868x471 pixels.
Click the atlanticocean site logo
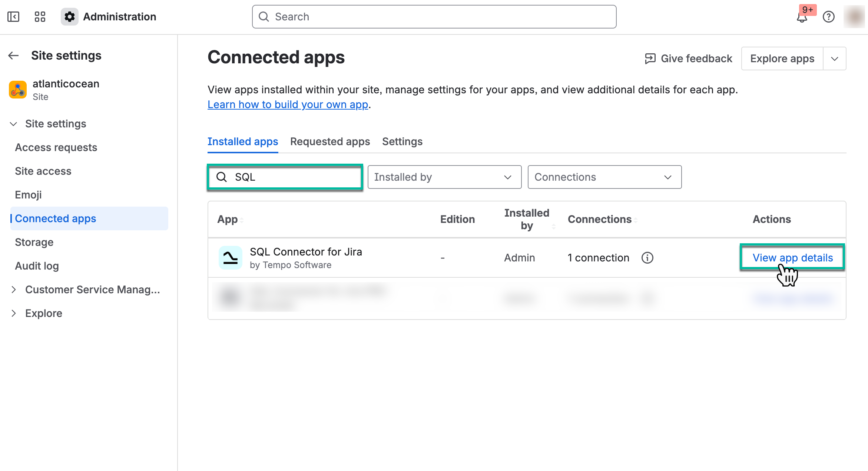pyautogui.click(x=17, y=89)
